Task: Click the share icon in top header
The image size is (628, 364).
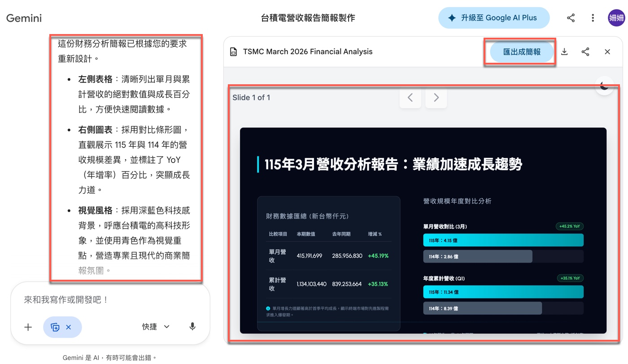Action: coord(571,18)
